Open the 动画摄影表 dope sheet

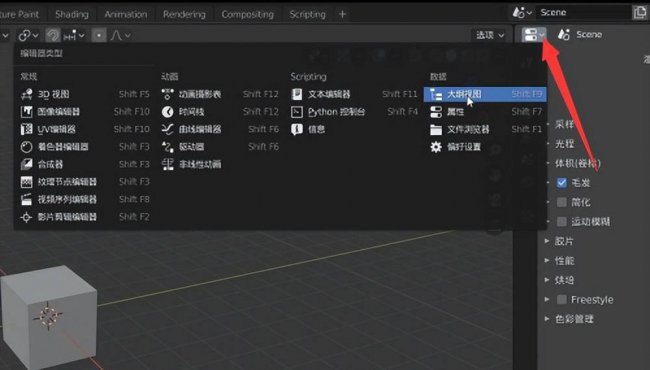pyautogui.click(x=220, y=94)
